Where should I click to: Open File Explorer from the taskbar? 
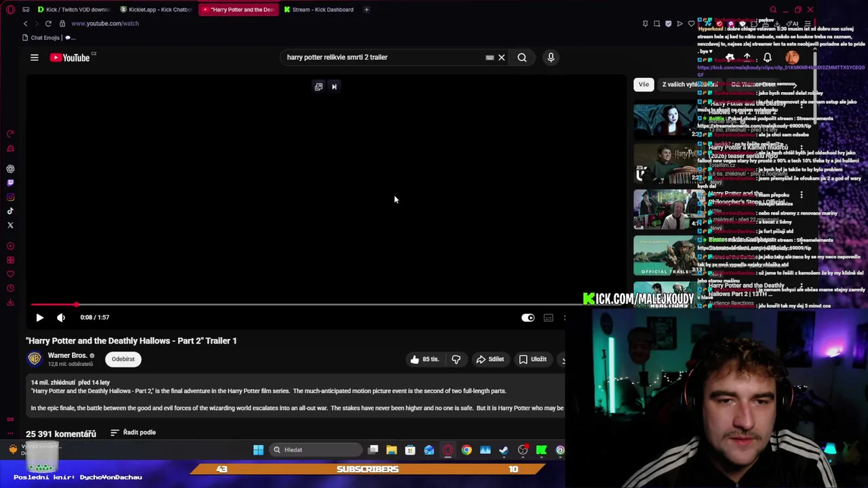391,450
